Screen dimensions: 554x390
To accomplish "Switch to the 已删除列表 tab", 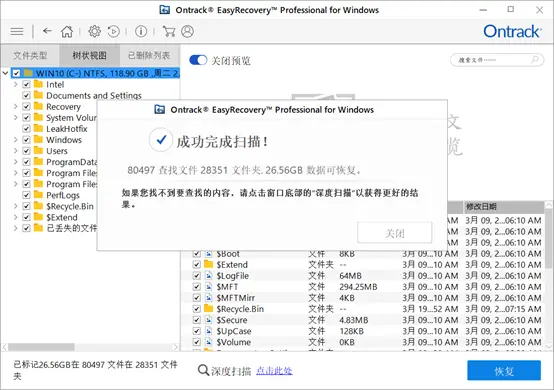I will [149, 55].
